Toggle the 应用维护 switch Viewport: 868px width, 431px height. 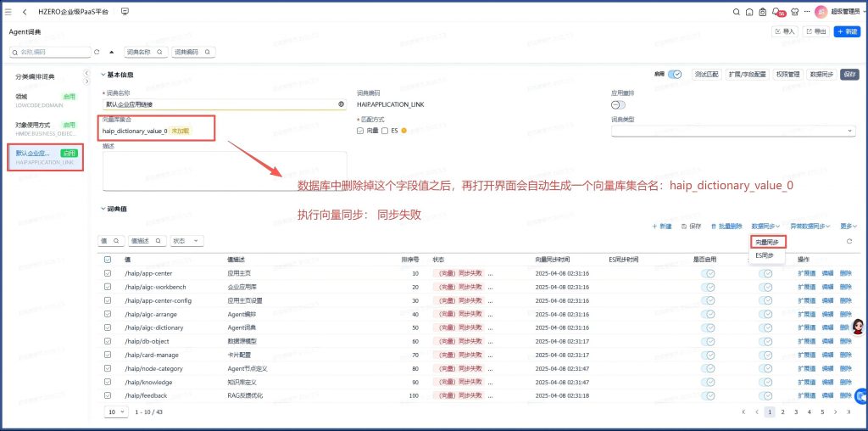(619, 104)
